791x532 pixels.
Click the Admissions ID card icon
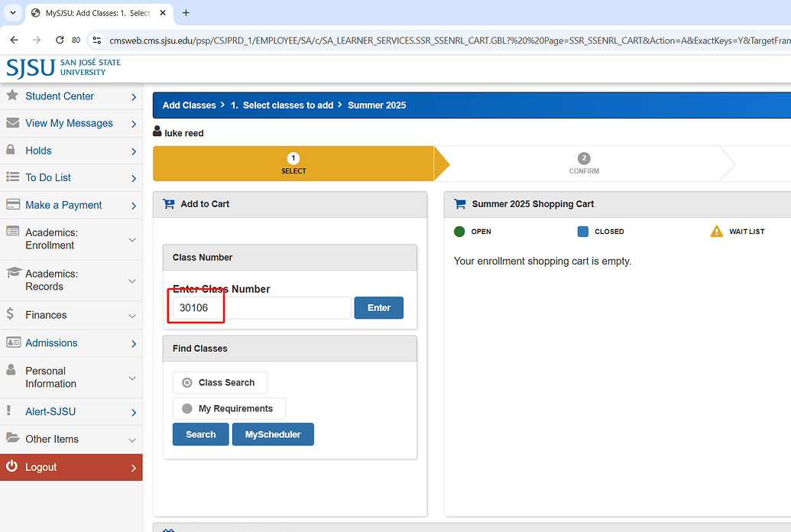(x=12, y=342)
